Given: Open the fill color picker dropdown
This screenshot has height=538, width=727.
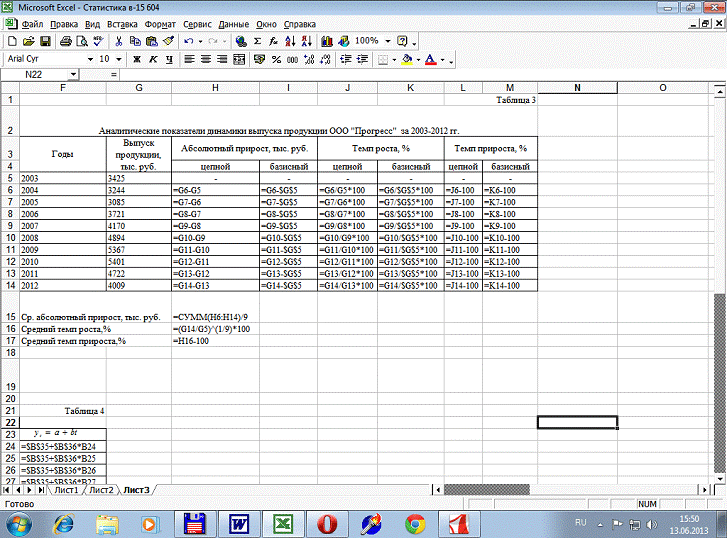Looking at the screenshot, I should (418, 60).
